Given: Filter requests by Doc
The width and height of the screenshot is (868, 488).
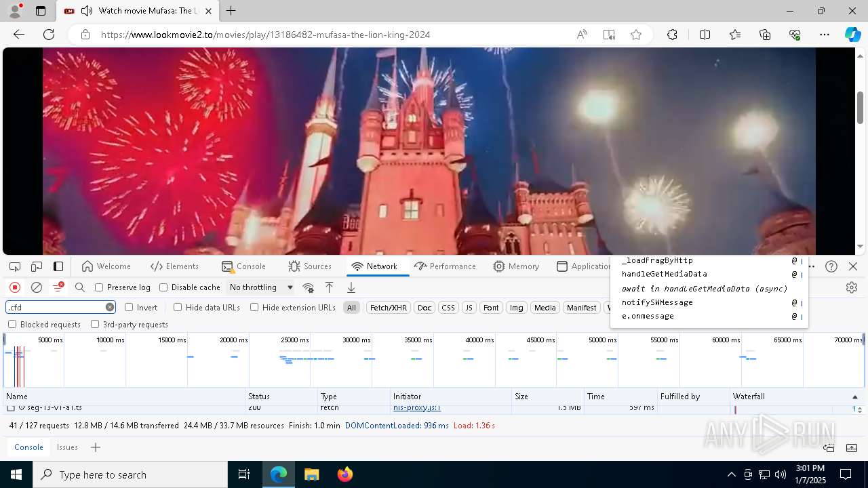Looking at the screenshot, I should [x=425, y=308].
